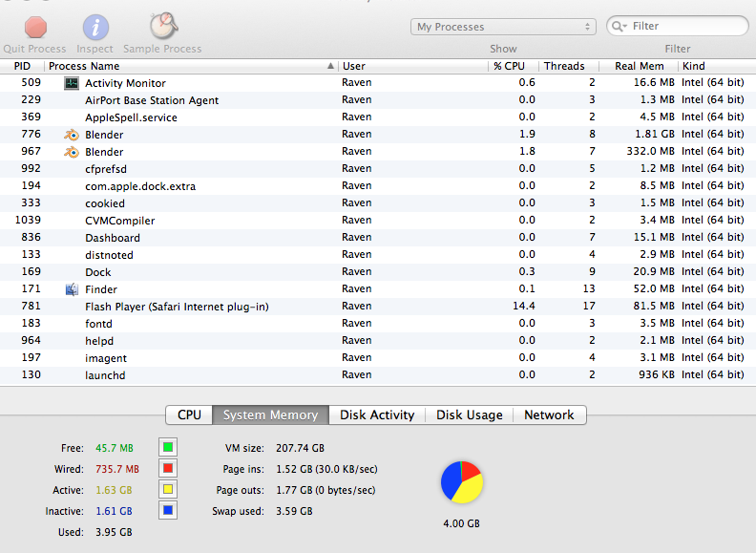Viewport: 756px width, 553px height.
Task: Select the System Memory tab
Action: click(x=270, y=415)
